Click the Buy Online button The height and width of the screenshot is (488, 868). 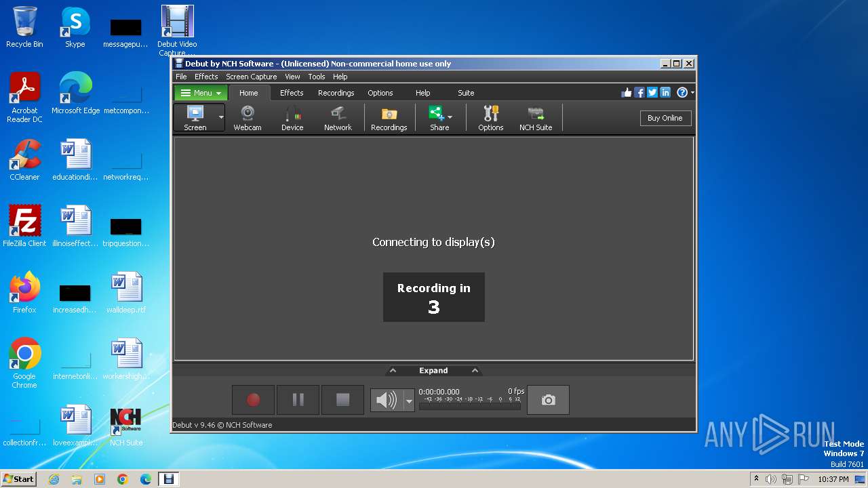pyautogui.click(x=665, y=118)
